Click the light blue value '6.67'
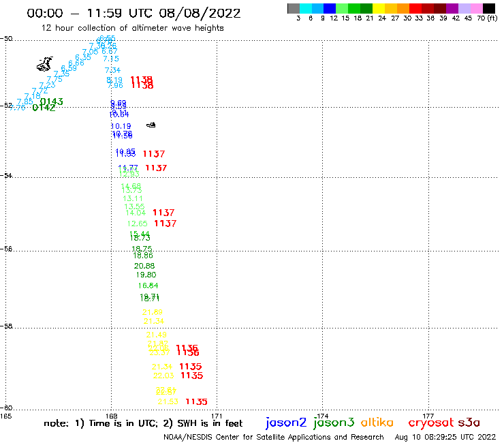The height and width of the screenshot is (443, 504). pyautogui.click(x=110, y=52)
